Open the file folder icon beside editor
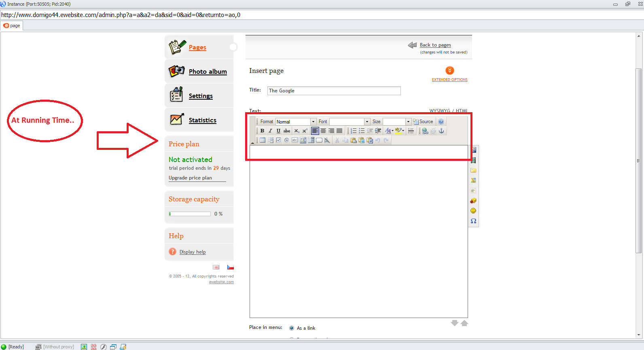 click(x=473, y=170)
